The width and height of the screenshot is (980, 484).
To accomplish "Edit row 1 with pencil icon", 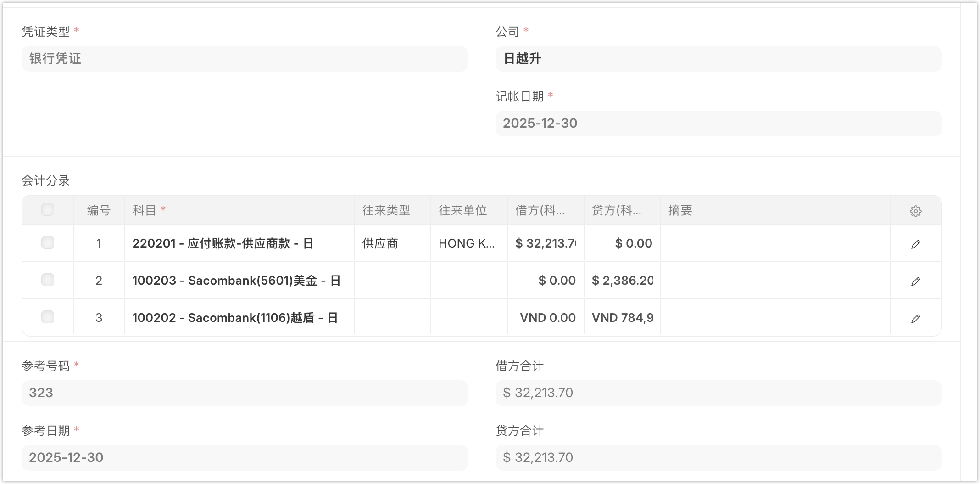I will click(x=915, y=244).
